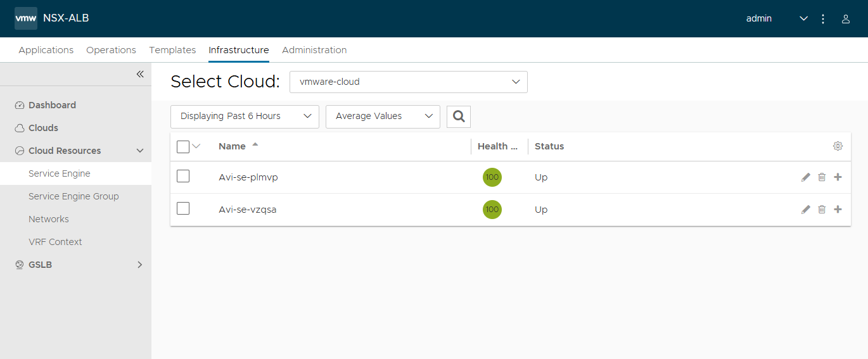Click the NSX-ALB product title
Image resolution: width=868 pixels, height=359 pixels.
[66, 18]
